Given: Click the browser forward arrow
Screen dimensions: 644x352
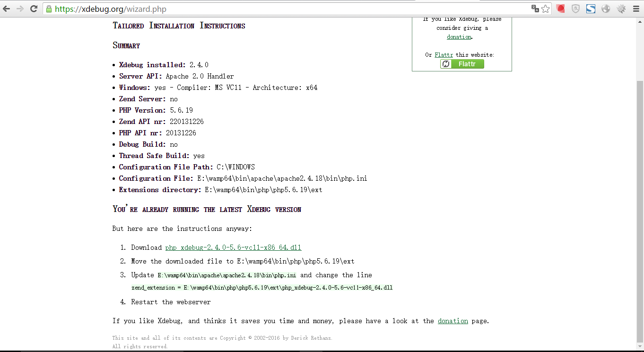Looking at the screenshot, I should pos(20,9).
